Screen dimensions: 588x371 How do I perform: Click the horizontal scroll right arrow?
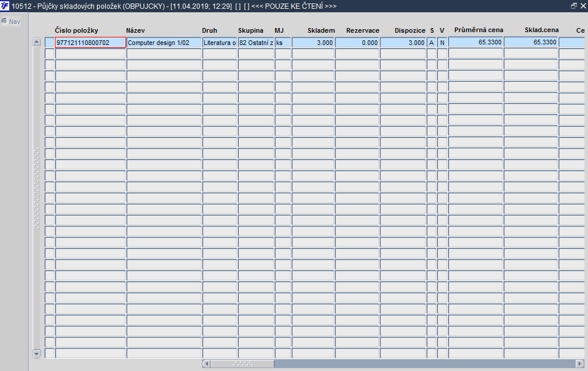coord(580,363)
